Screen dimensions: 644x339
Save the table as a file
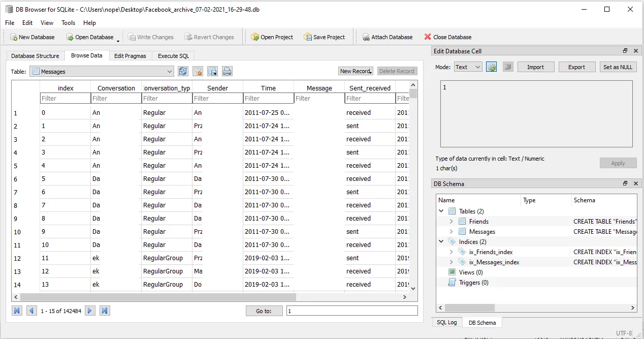(212, 71)
